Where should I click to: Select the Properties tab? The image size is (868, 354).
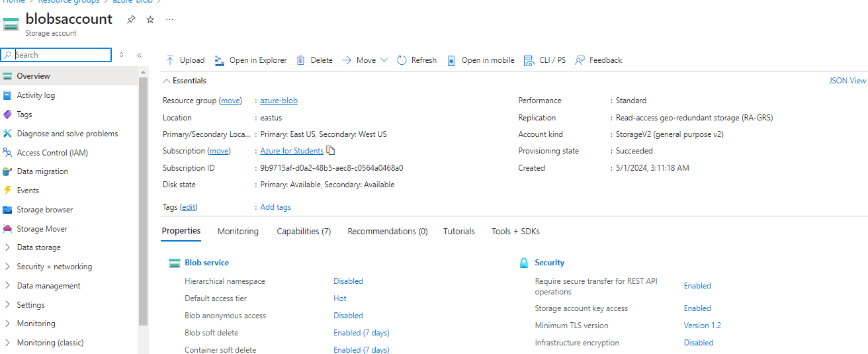coord(181,231)
